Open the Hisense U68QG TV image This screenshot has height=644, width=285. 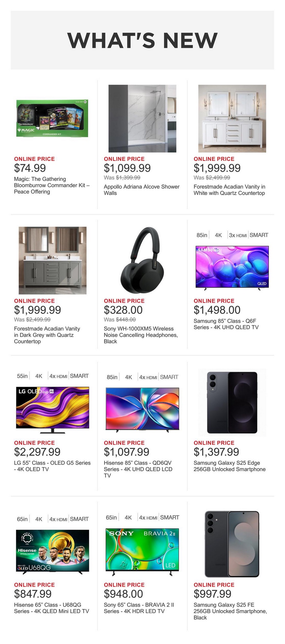(52, 551)
